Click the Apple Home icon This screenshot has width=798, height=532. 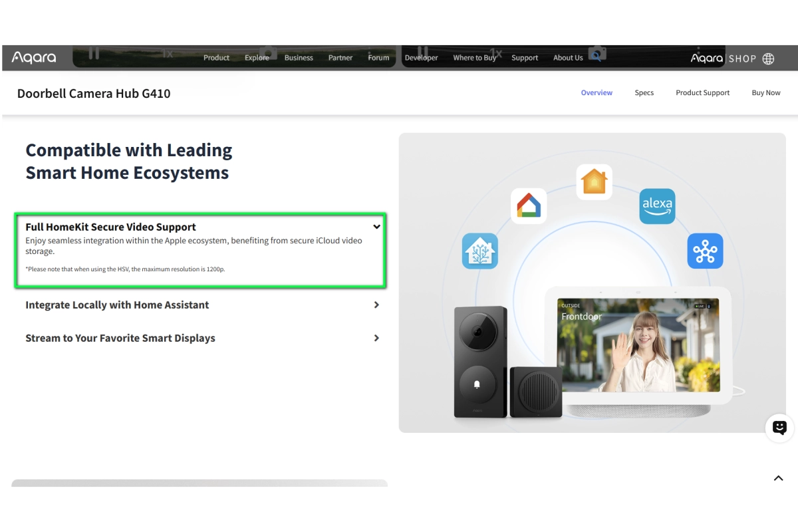[594, 182]
